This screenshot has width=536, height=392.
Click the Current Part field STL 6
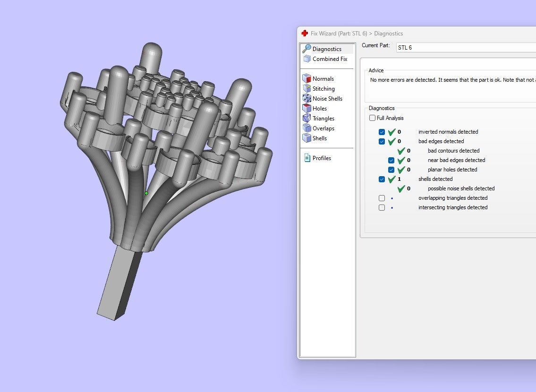pos(466,48)
